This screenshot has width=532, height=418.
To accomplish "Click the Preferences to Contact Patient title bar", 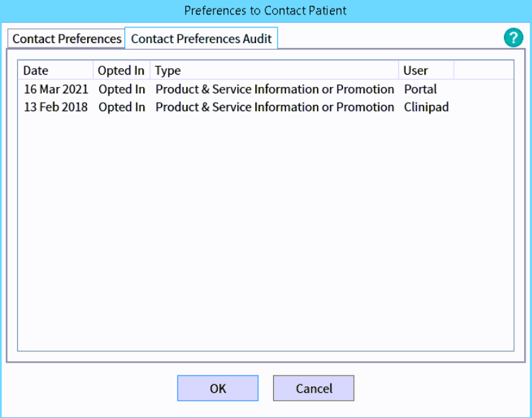I will click(x=265, y=11).
